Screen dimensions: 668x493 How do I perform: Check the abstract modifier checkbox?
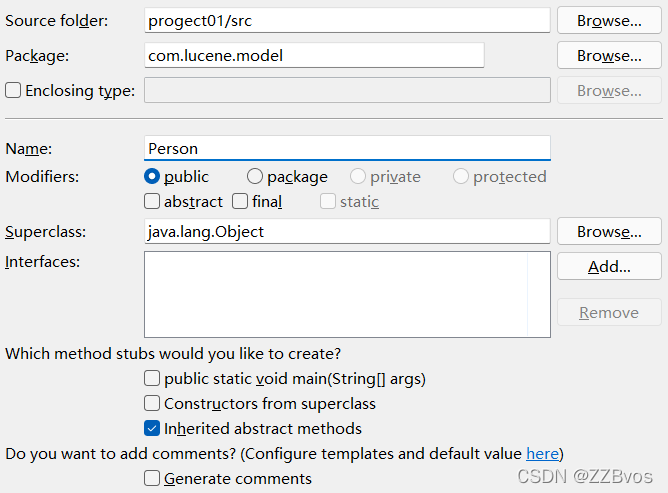coord(152,202)
